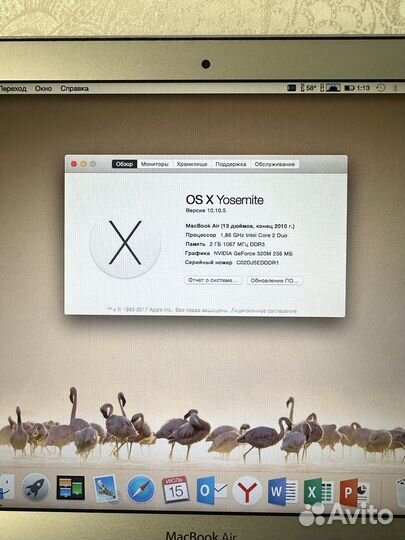Viewport: 405px width, 540px height.
Task: Launch Microsoft Outlook from the Dock
Action: pos(211,490)
